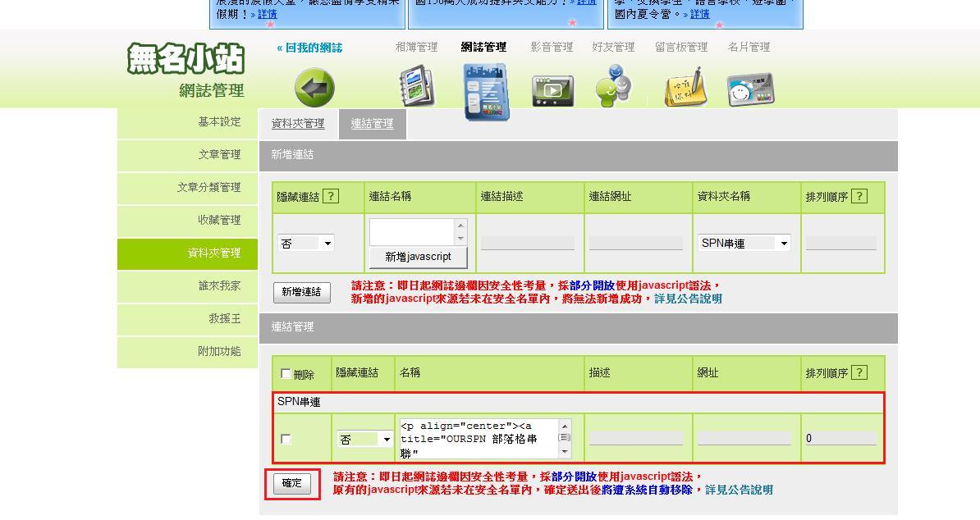
Task: Open 附加功能 in the sidebar
Action: coord(187,352)
